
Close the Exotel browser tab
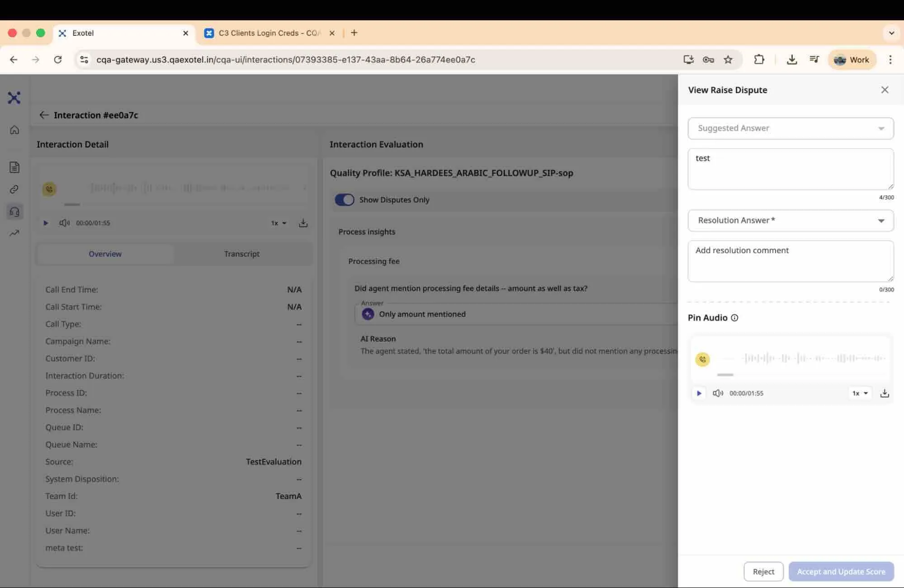point(185,33)
